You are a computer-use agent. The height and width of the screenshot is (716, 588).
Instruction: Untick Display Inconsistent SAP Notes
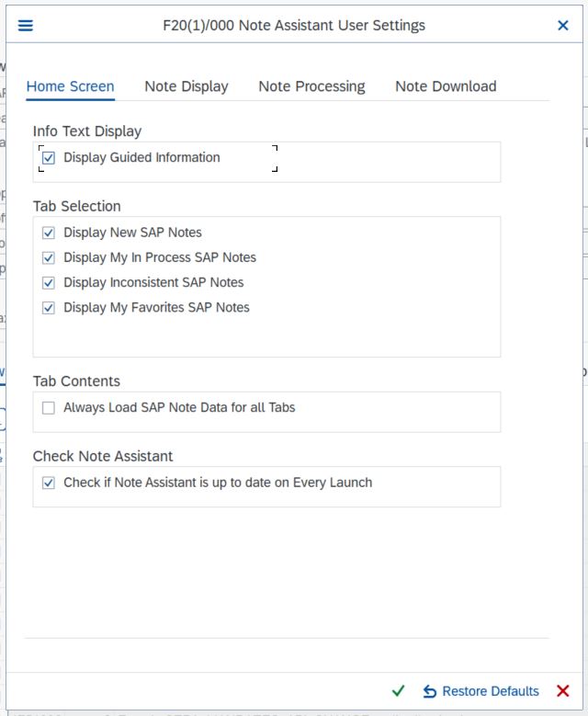(x=49, y=283)
